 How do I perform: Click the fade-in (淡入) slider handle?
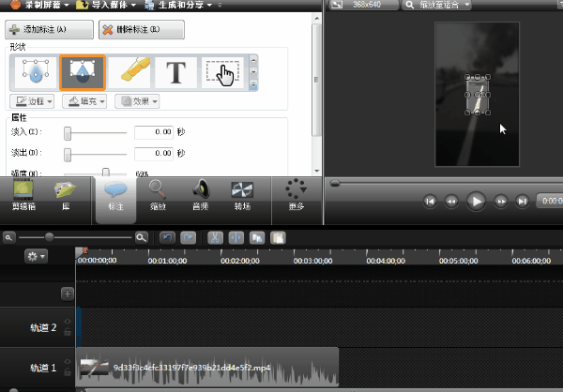tap(68, 133)
